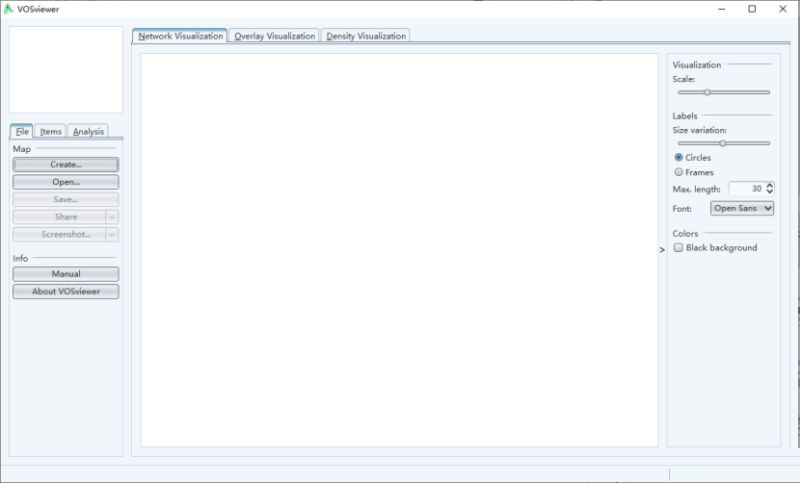Switch to the Overlay Visualization tab
The image size is (800, 483).
(274, 36)
